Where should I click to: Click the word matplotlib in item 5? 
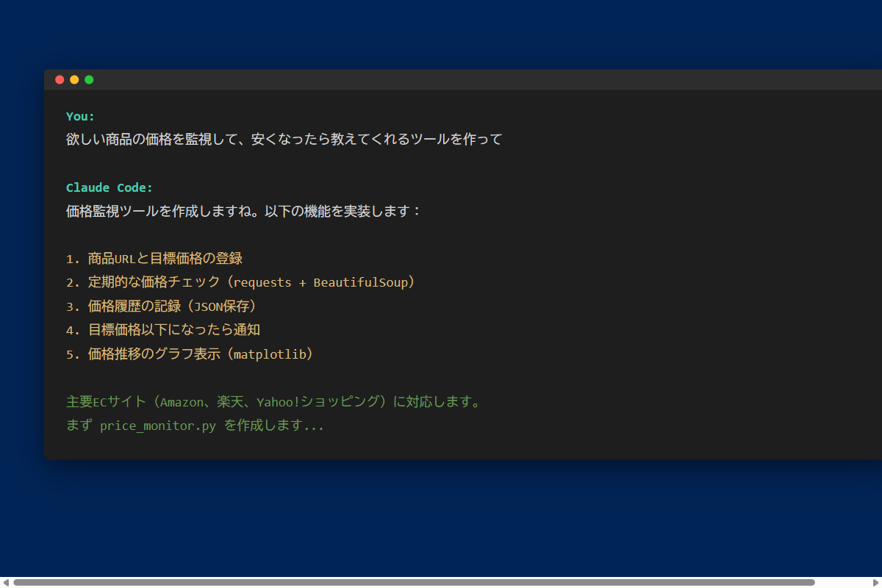click(267, 354)
